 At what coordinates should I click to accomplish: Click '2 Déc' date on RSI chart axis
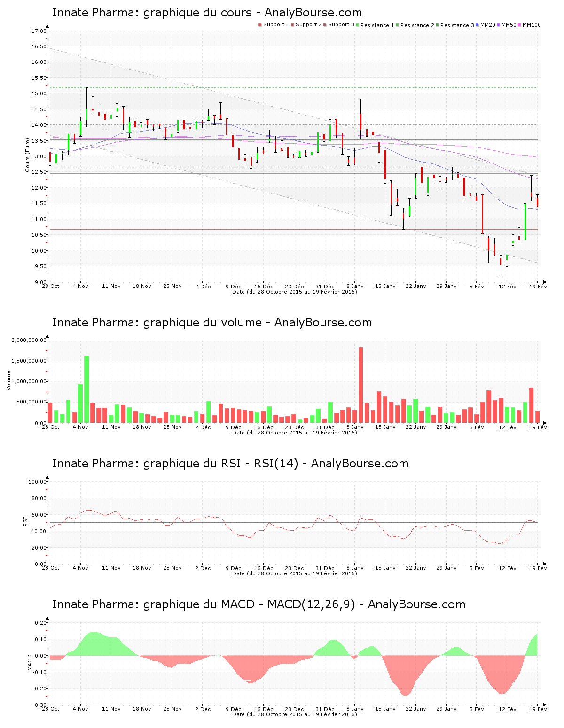(x=203, y=568)
